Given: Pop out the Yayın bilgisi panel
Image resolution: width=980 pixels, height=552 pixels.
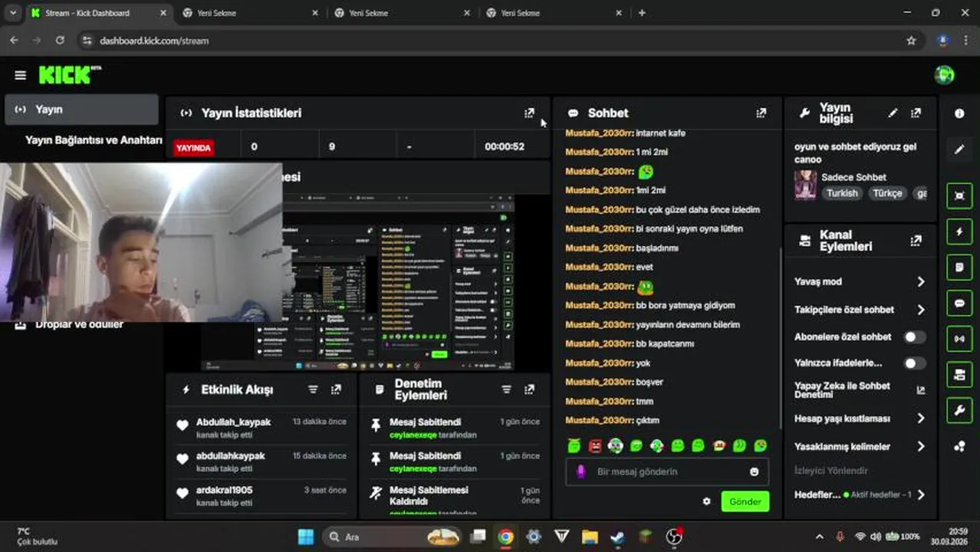Looking at the screenshot, I should 916,113.
